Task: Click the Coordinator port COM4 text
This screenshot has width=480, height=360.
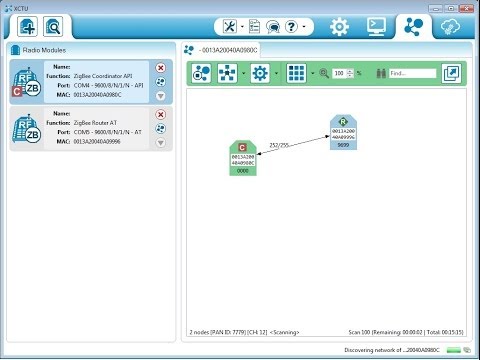Action: pyautogui.click(x=108, y=85)
